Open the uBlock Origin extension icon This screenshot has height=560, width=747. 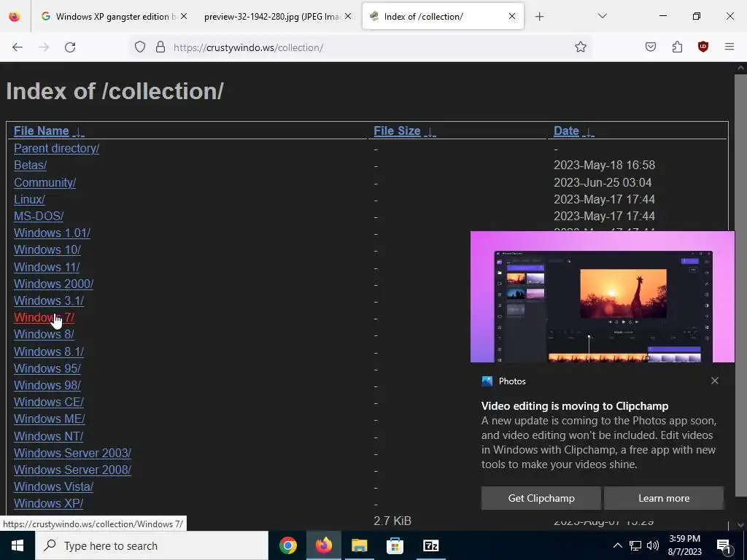pos(703,47)
